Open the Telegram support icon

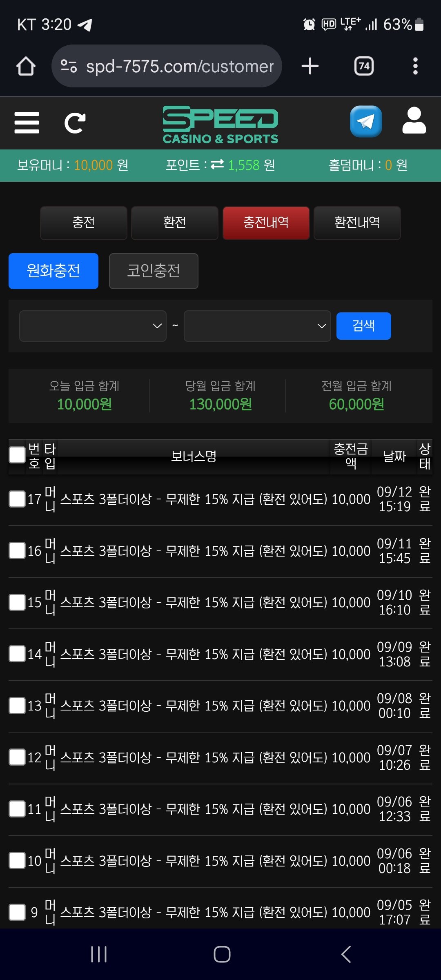click(366, 122)
